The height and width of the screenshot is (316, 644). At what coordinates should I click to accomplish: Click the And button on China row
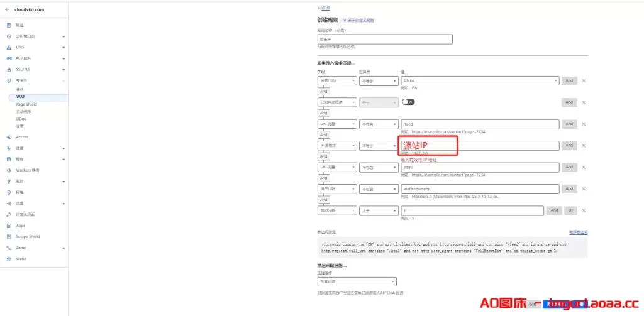click(x=569, y=81)
